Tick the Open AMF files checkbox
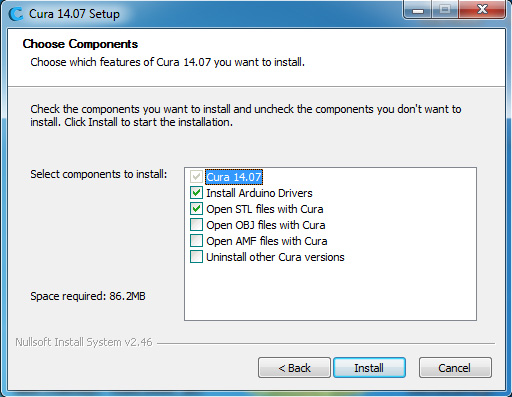The width and height of the screenshot is (512, 397). click(196, 241)
